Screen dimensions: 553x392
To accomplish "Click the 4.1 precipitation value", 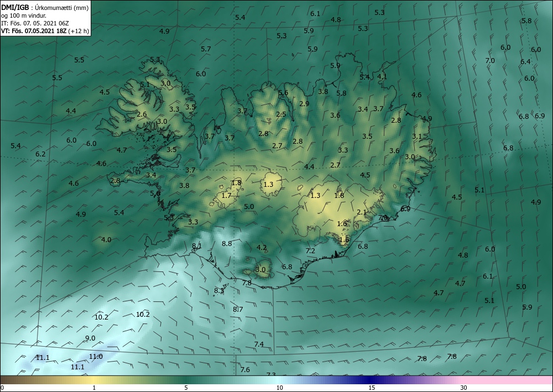I will click(382, 76).
